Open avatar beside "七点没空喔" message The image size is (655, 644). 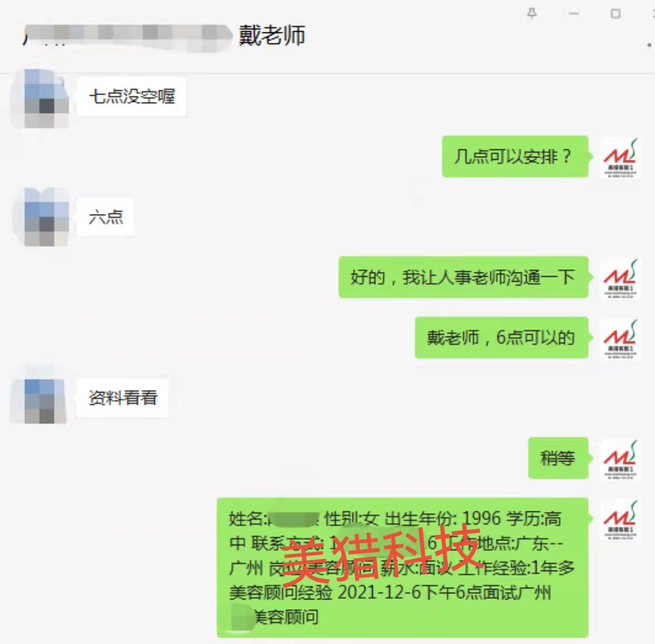click(41, 99)
